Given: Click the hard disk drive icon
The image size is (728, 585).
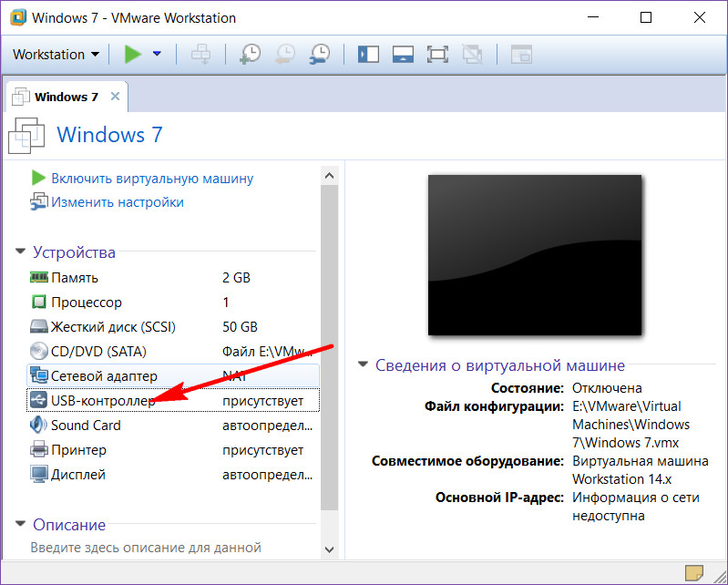Looking at the screenshot, I should [38, 326].
